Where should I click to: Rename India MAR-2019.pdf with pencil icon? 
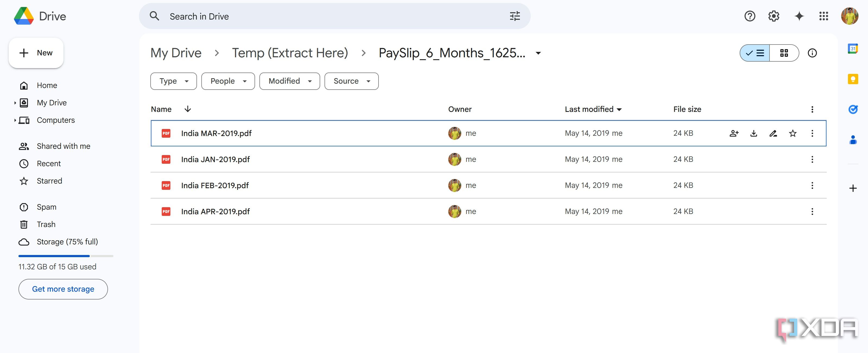pyautogui.click(x=773, y=133)
